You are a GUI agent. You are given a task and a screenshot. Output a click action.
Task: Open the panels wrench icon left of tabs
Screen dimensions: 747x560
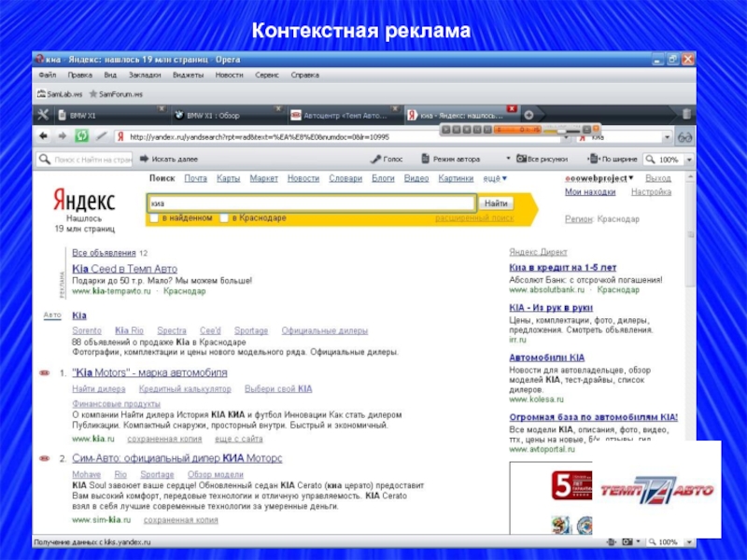pos(43,115)
